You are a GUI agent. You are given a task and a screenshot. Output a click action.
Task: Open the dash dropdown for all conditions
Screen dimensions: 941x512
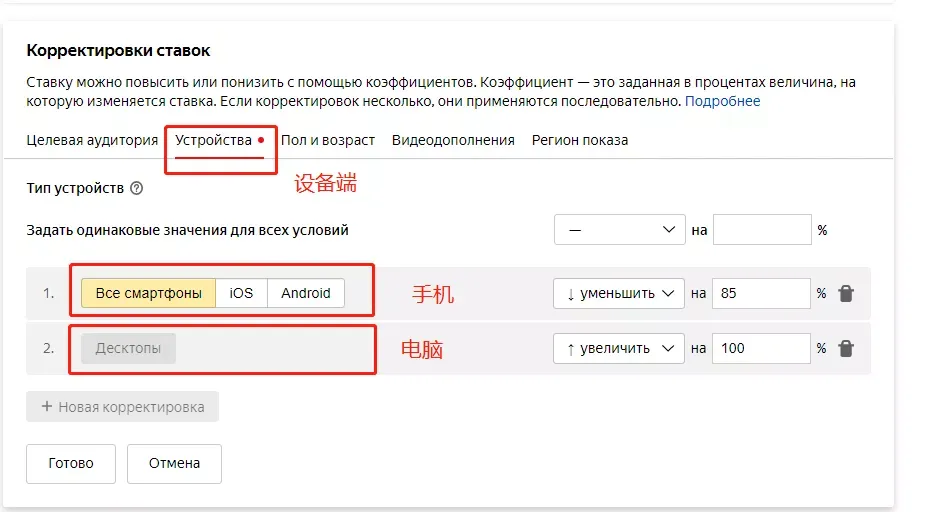click(619, 229)
